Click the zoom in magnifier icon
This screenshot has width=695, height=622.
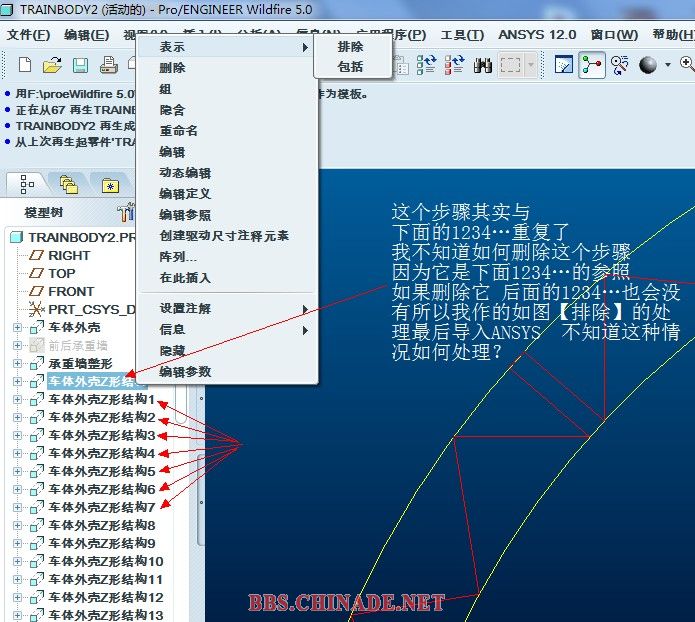coord(687,65)
